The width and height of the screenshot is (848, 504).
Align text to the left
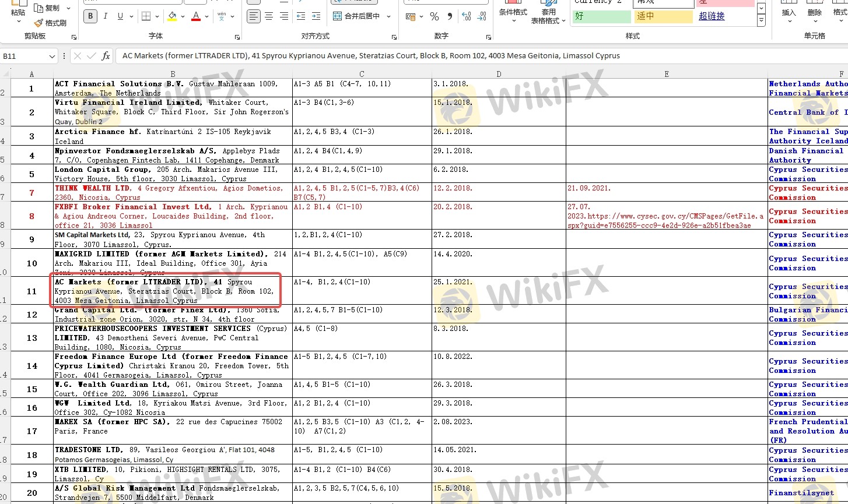coord(254,16)
